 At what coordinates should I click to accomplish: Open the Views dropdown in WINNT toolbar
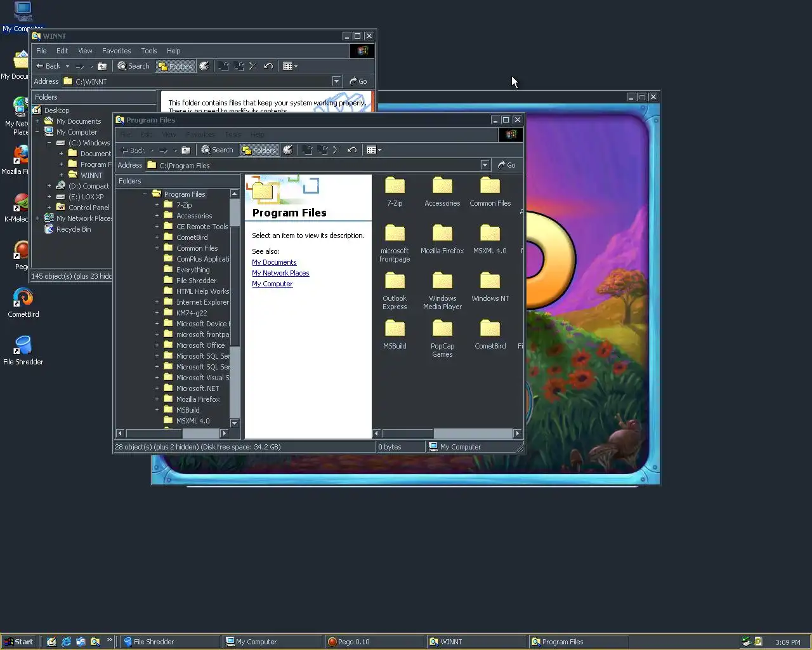click(x=290, y=66)
